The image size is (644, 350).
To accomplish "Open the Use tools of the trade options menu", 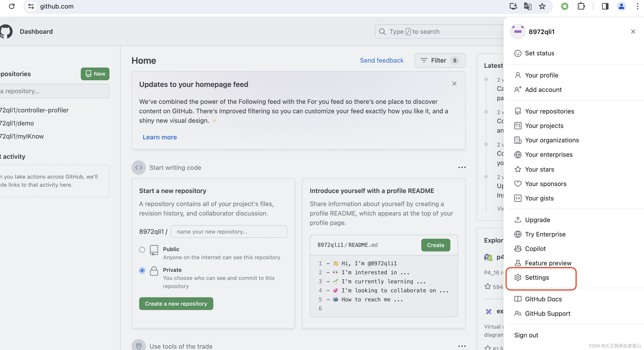I will tap(462, 346).
